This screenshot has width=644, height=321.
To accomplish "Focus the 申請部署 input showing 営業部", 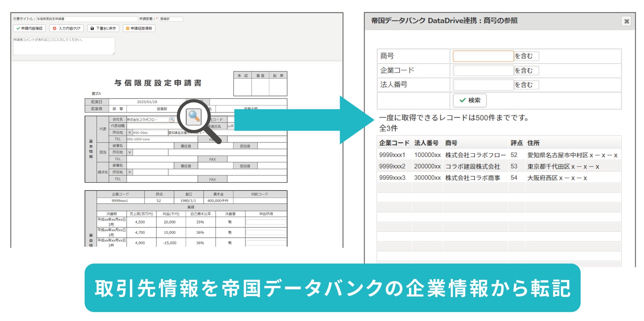I will tap(171, 19).
